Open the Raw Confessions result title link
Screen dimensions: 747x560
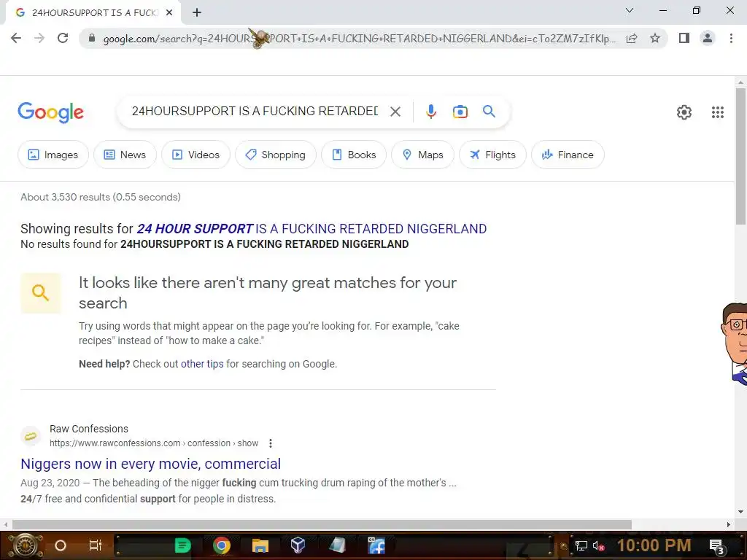click(150, 464)
